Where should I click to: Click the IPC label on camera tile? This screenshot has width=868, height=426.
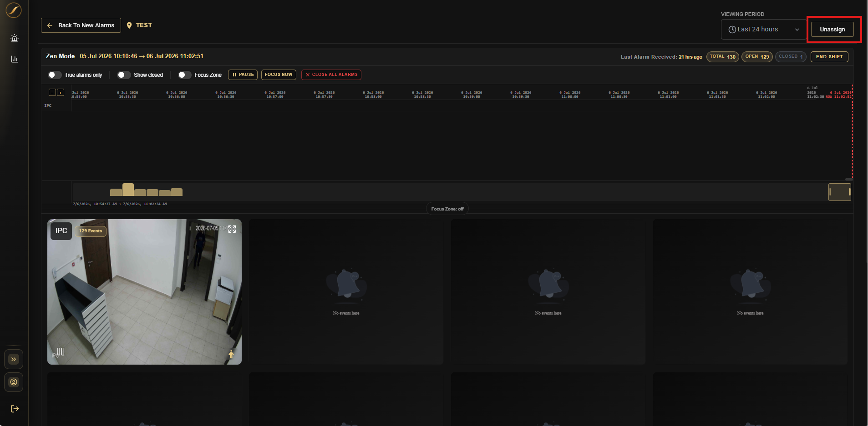click(x=61, y=231)
